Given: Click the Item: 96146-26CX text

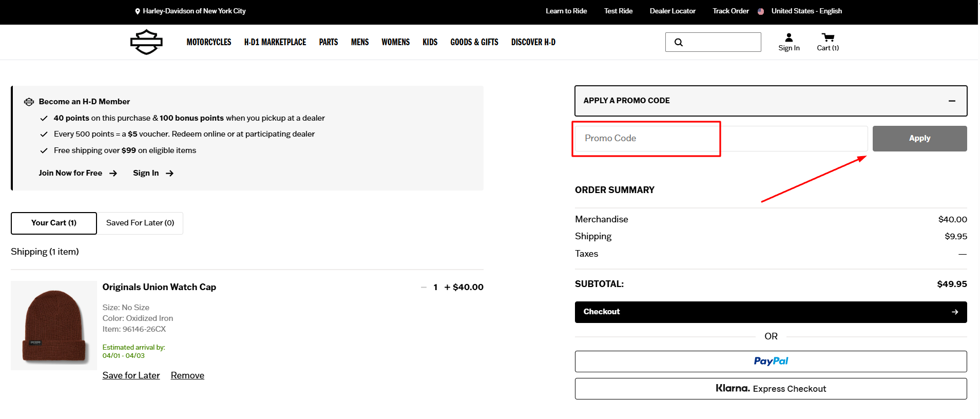Looking at the screenshot, I should (x=134, y=329).
